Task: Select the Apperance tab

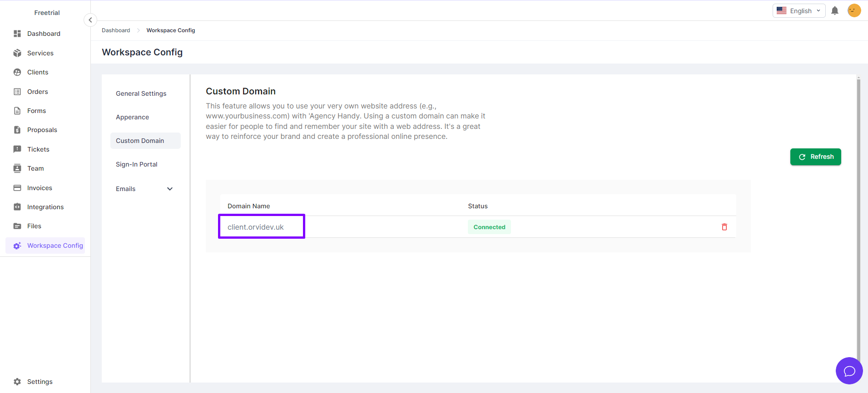Action: [132, 117]
